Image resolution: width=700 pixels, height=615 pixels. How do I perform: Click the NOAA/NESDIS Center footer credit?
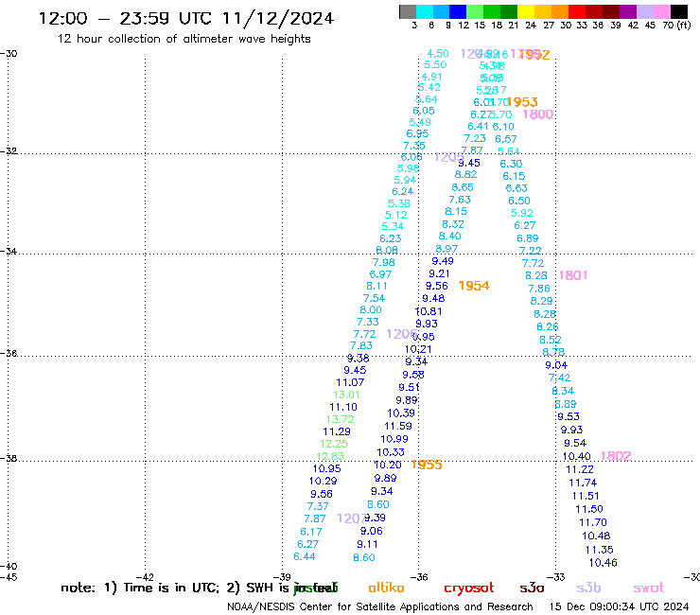pos(380,606)
